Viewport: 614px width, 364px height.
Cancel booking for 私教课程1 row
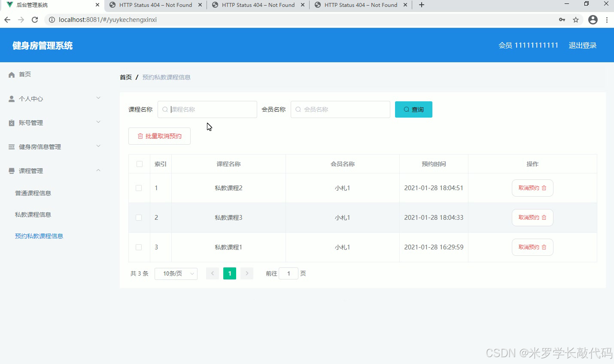click(532, 247)
